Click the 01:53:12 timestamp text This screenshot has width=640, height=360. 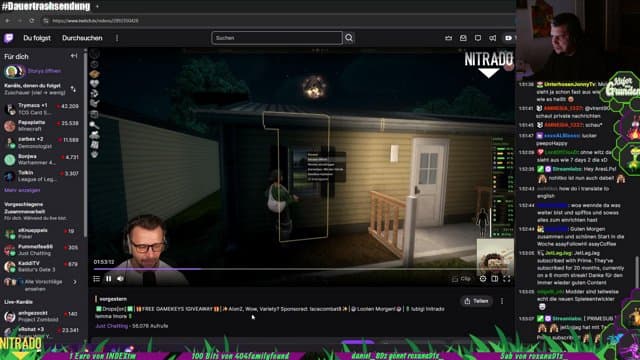pos(104,262)
